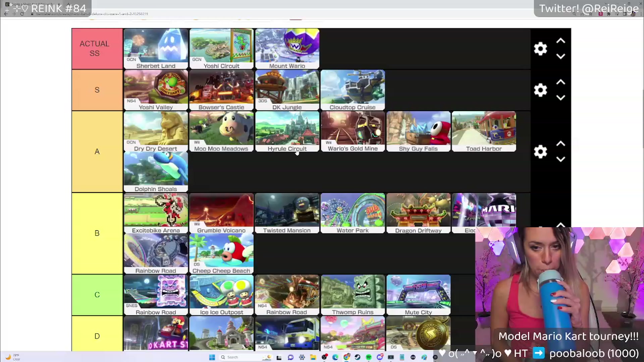Click the D tier label
Image resolution: width=644 pixels, height=362 pixels.
[97, 334]
